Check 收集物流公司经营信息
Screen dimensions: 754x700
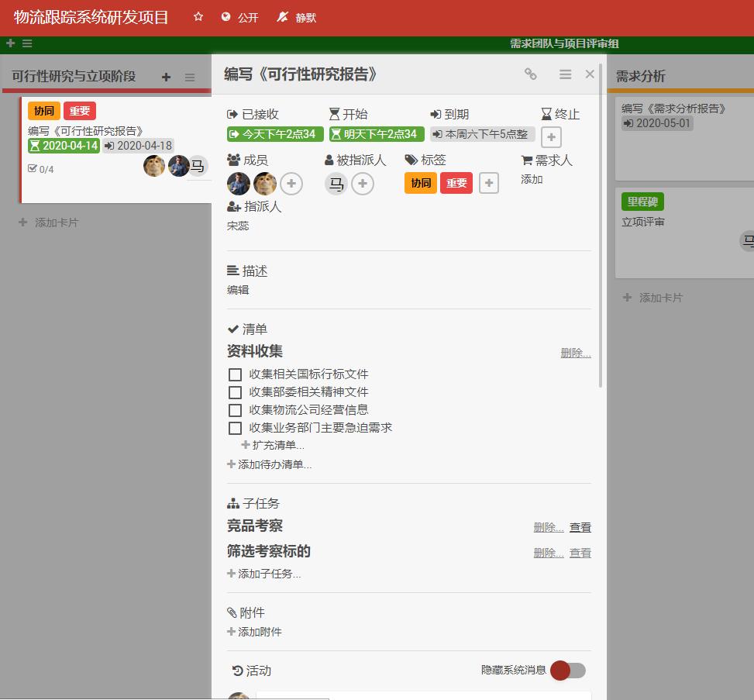(x=235, y=410)
